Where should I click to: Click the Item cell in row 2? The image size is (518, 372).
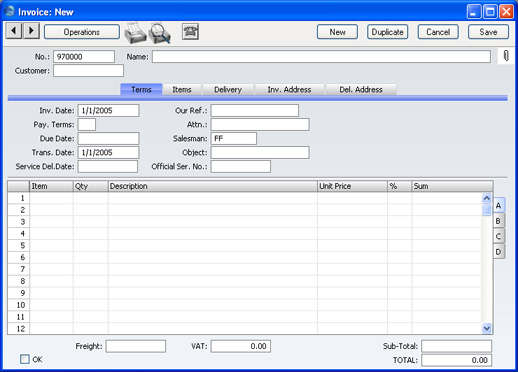(51, 210)
